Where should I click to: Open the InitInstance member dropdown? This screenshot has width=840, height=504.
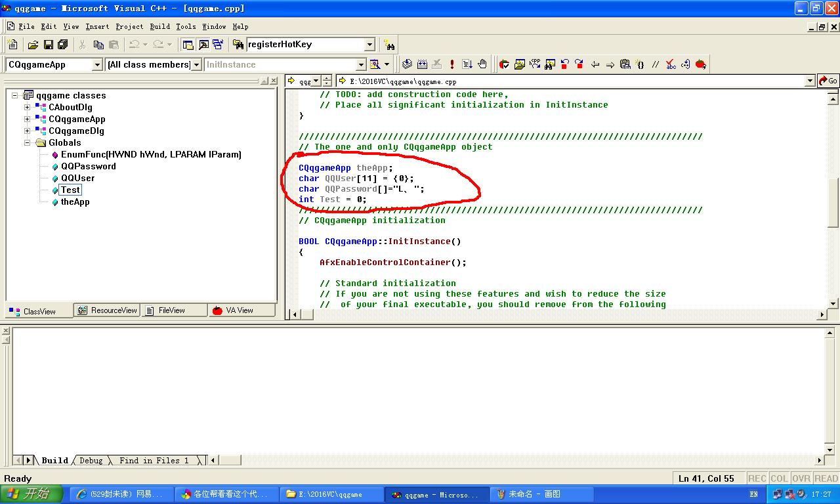coord(361,64)
